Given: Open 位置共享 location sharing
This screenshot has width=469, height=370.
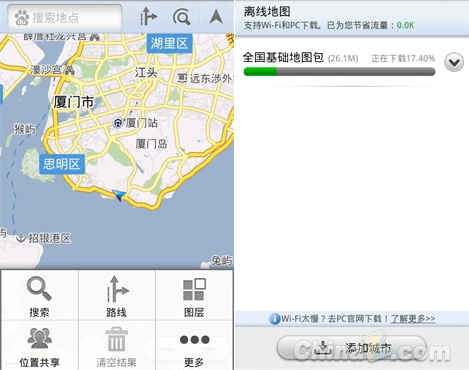Looking at the screenshot, I should (x=39, y=346).
